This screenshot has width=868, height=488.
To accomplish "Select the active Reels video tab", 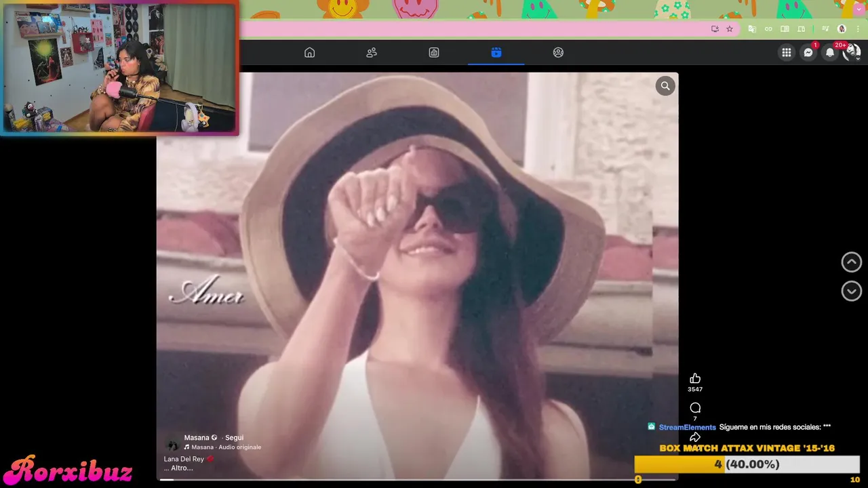I will pos(496,52).
